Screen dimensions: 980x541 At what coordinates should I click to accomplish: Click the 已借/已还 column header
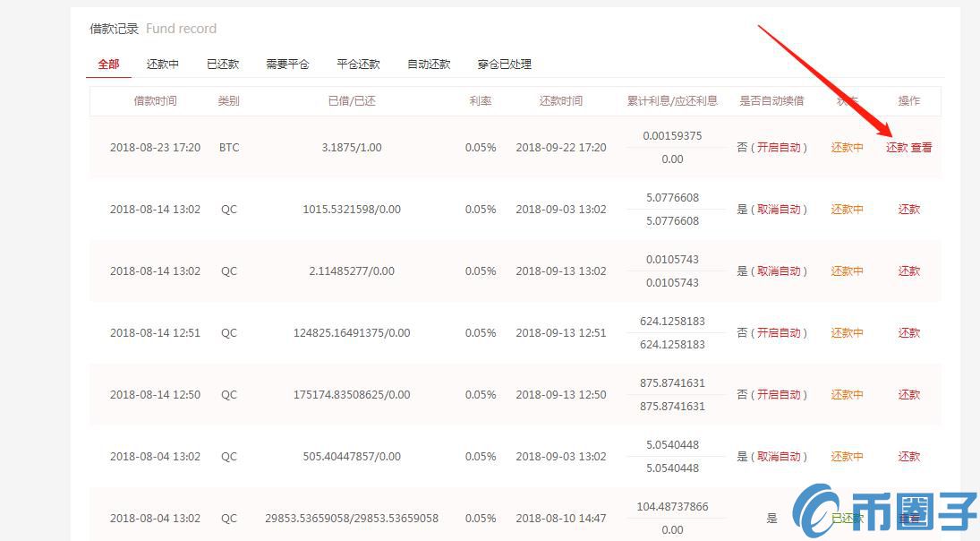[352, 100]
